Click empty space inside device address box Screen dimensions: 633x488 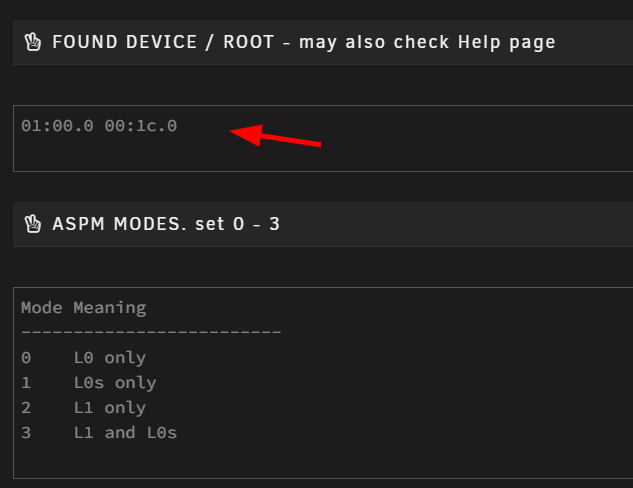click(x=444, y=149)
